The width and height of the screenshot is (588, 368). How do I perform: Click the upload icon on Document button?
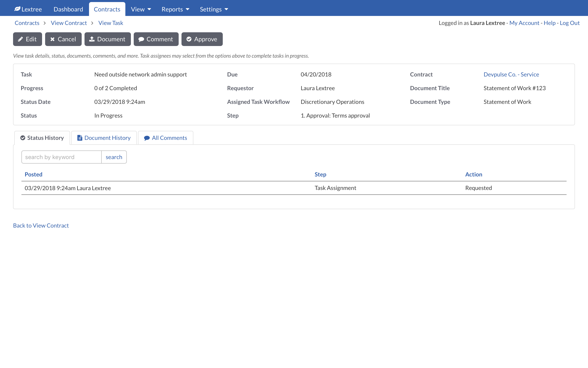click(92, 39)
